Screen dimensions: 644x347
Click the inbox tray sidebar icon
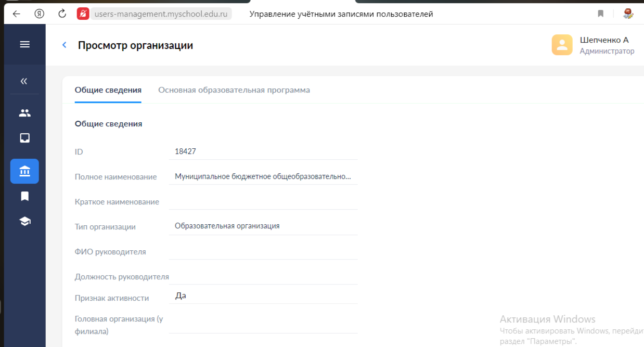coord(24,138)
